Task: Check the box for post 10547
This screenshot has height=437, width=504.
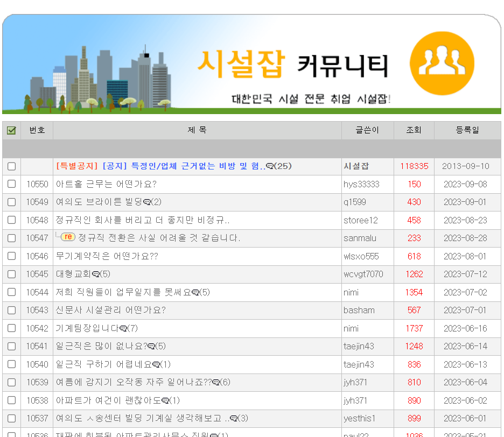Action: coord(11,238)
